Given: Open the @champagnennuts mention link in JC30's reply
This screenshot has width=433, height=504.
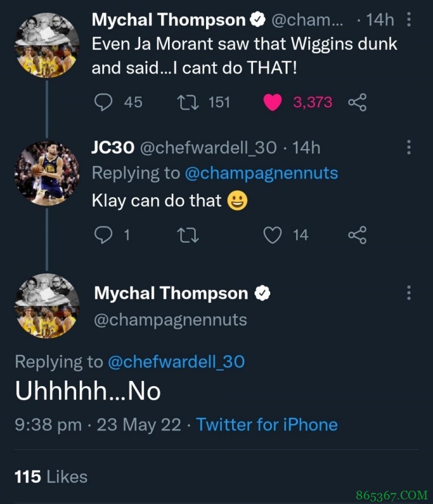Looking at the screenshot, I should pos(261,173).
